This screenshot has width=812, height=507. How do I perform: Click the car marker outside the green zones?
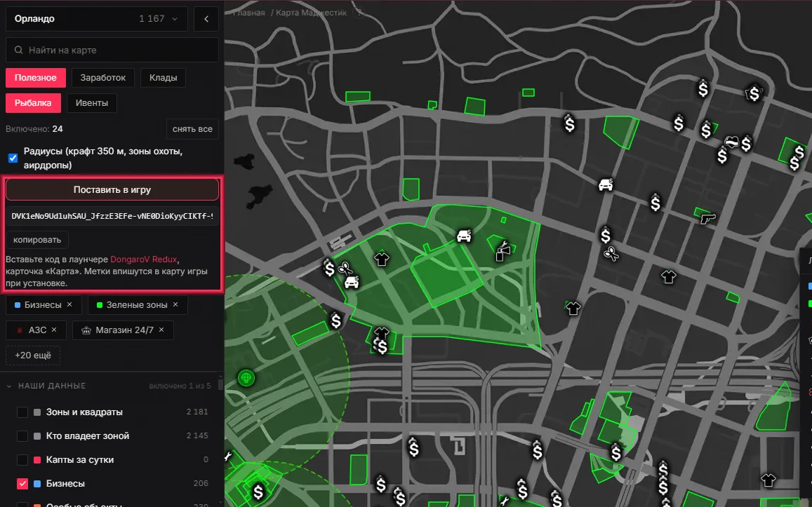[606, 184]
